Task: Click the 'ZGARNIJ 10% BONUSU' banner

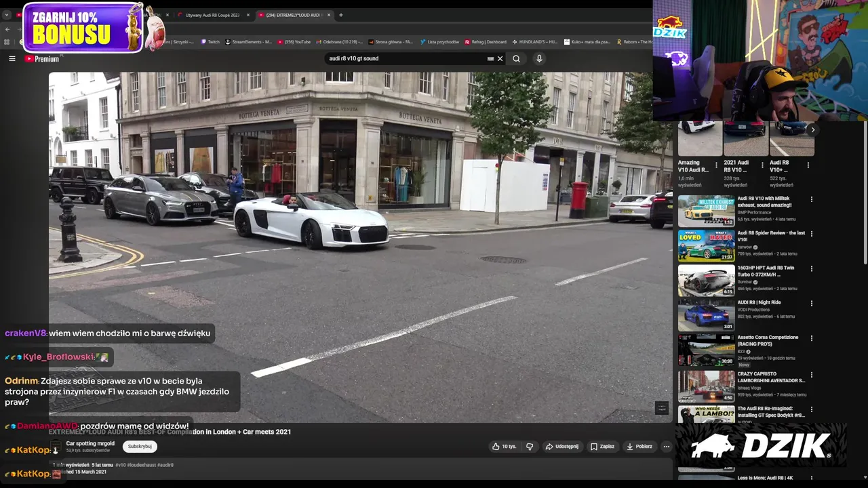Action: [x=83, y=28]
